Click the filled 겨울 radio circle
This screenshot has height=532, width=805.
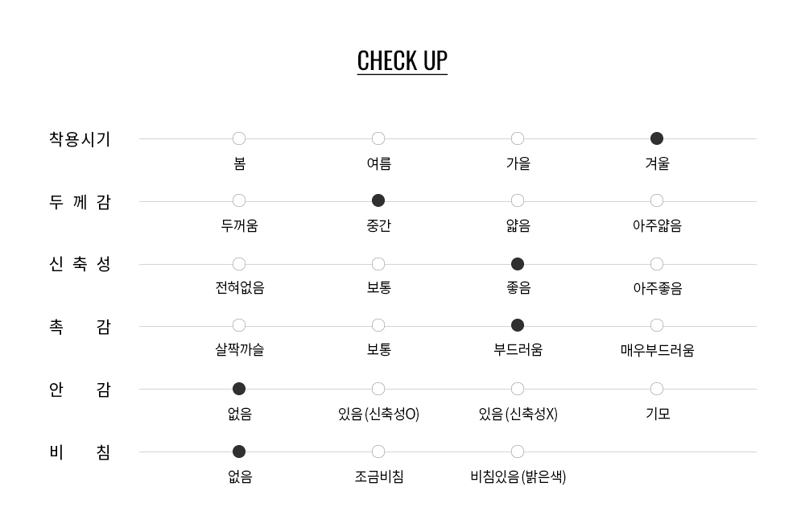tap(657, 138)
